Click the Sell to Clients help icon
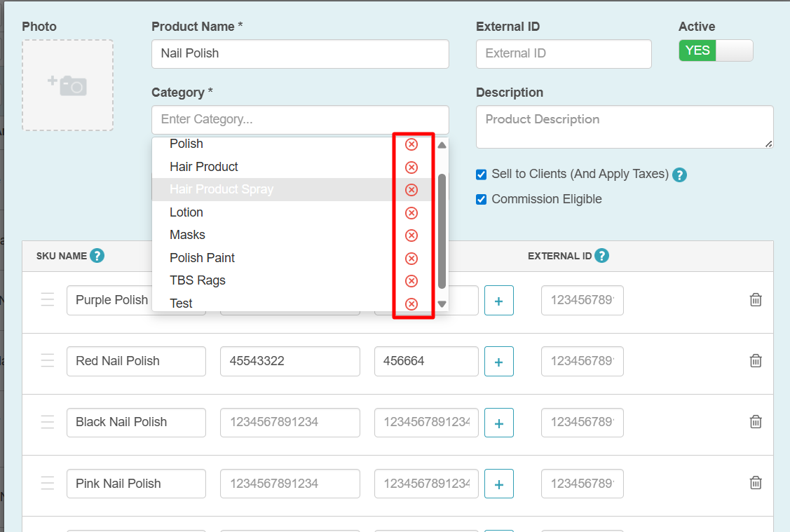 pos(680,175)
